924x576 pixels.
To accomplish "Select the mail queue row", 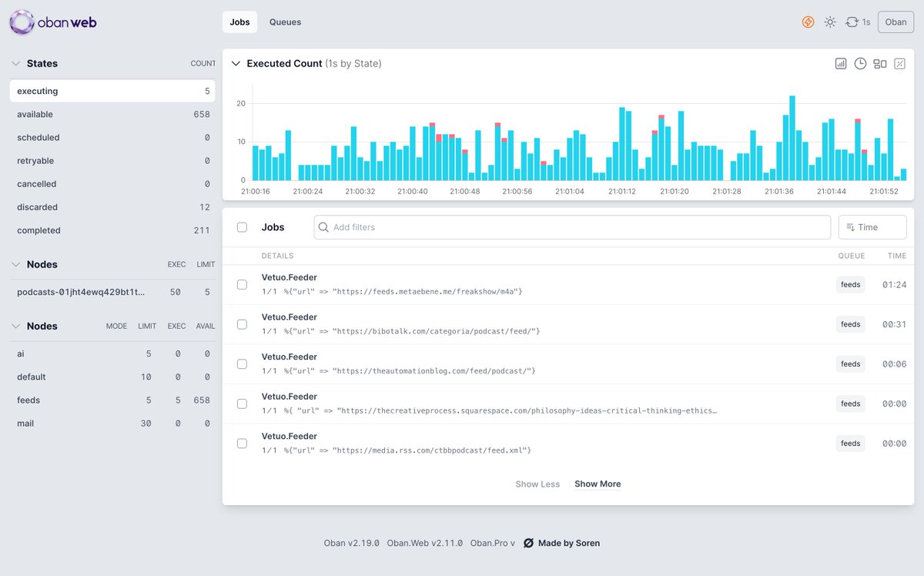I will pyautogui.click(x=112, y=423).
